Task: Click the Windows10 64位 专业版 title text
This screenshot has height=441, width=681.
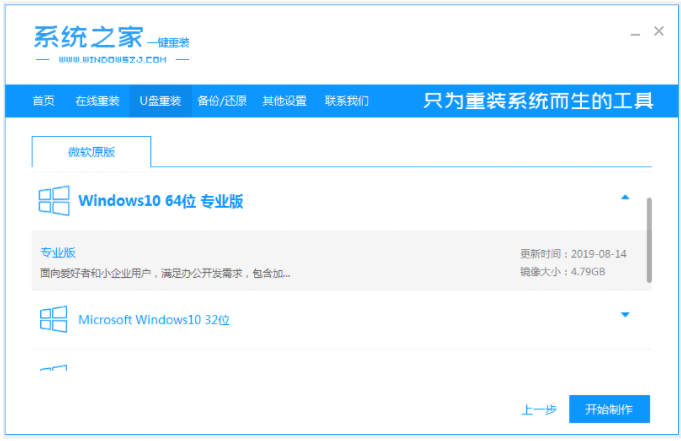Action: (161, 201)
